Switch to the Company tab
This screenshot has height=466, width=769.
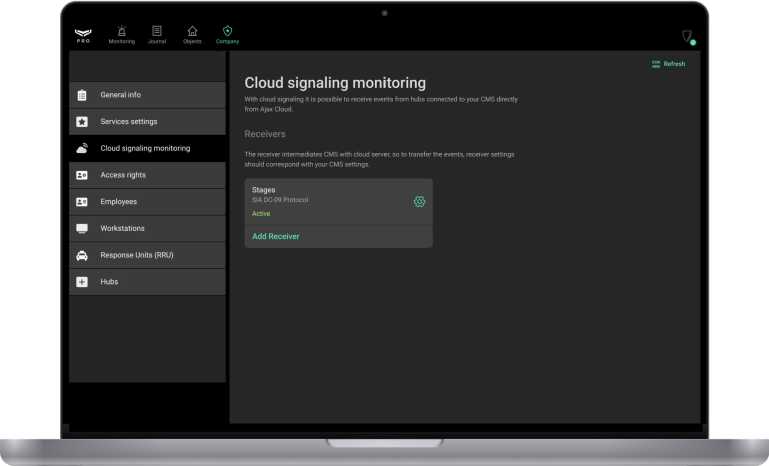point(228,34)
